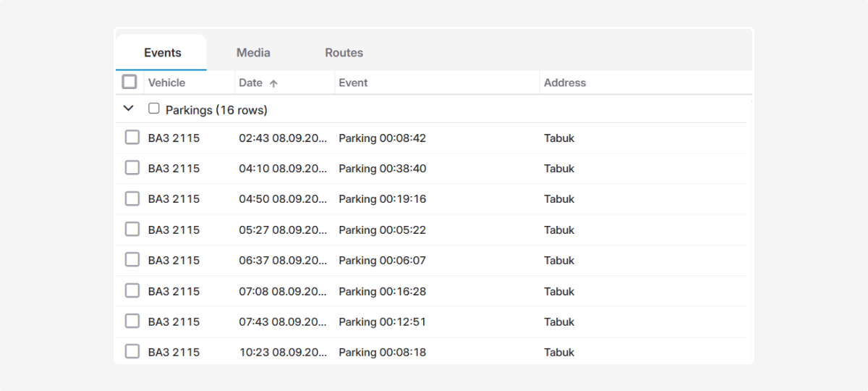Switch to the Events tab
Image resolution: width=868 pixels, height=391 pixels.
click(x=162, y=53)
